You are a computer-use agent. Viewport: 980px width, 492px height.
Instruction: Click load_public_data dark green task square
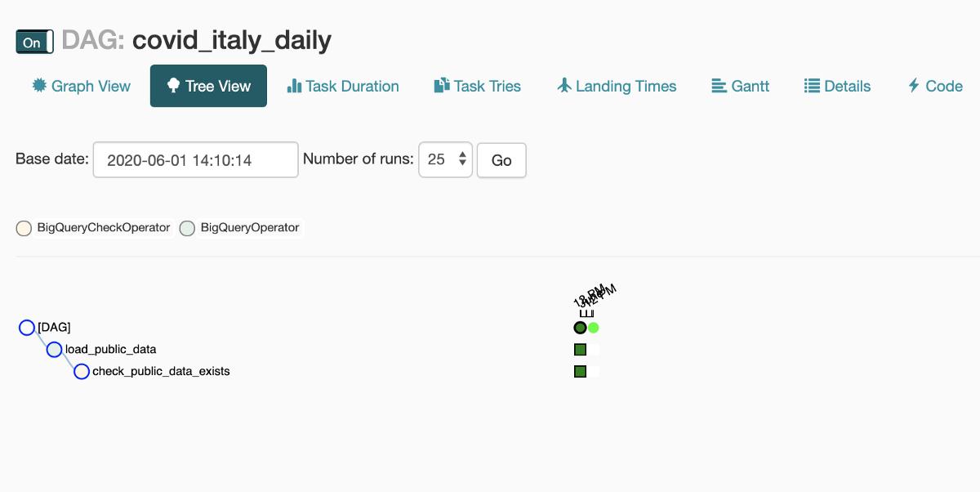point(580,350)
